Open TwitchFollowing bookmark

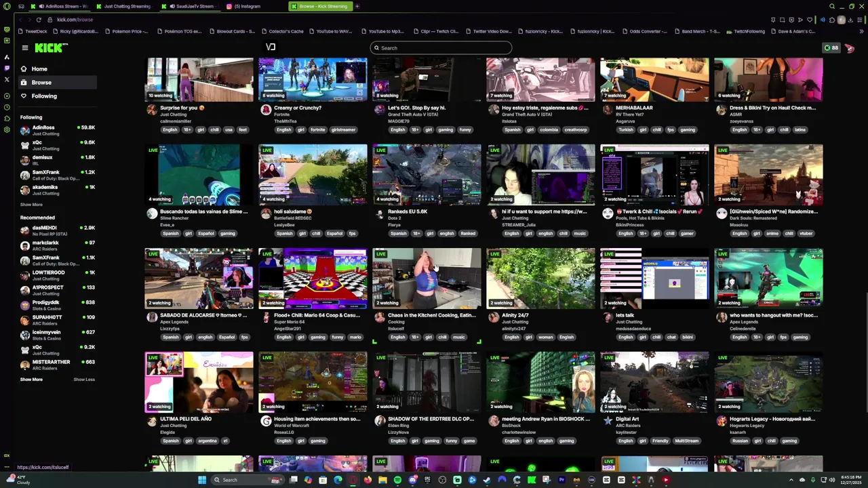point(745,31)
